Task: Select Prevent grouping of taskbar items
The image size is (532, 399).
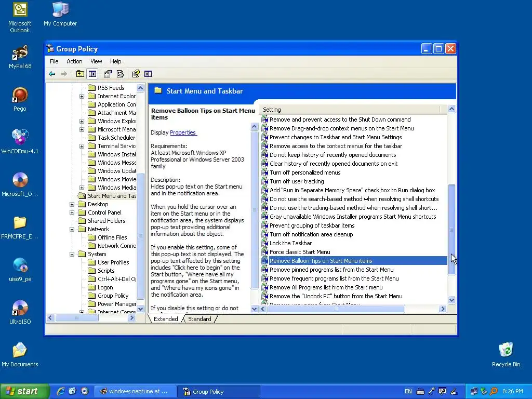Action: [x=312, y=225]
